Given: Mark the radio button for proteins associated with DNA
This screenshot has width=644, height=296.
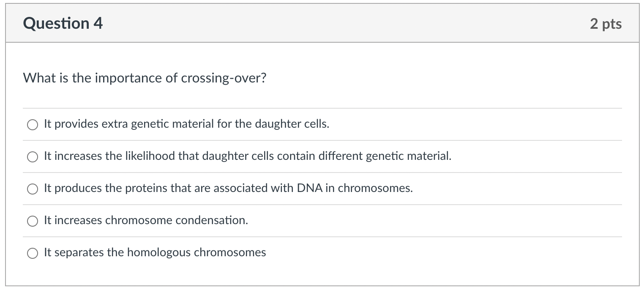Looking at the screenshot, I should pyautogui.click(x=33, y=189).
